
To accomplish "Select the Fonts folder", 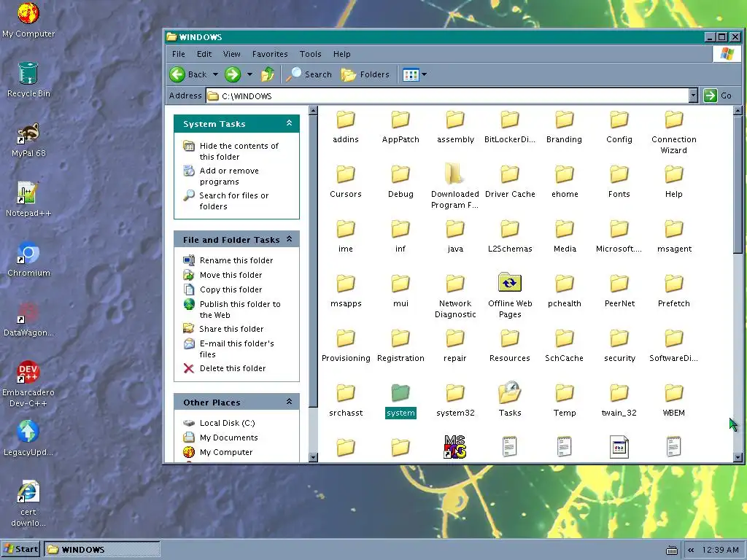I will coord(619,182).
